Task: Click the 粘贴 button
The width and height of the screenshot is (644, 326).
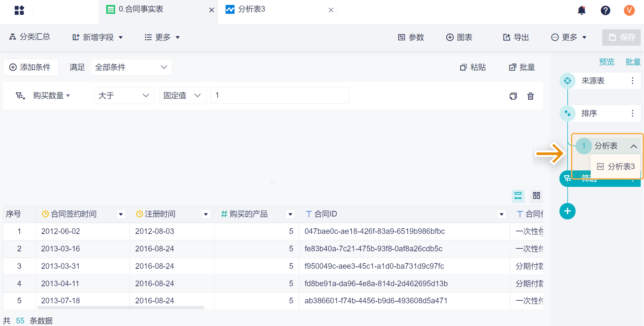Action: [473, 67]
